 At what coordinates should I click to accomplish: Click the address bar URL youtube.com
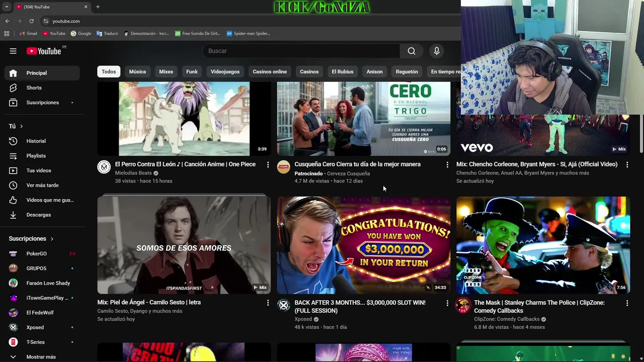coord(66,21)
